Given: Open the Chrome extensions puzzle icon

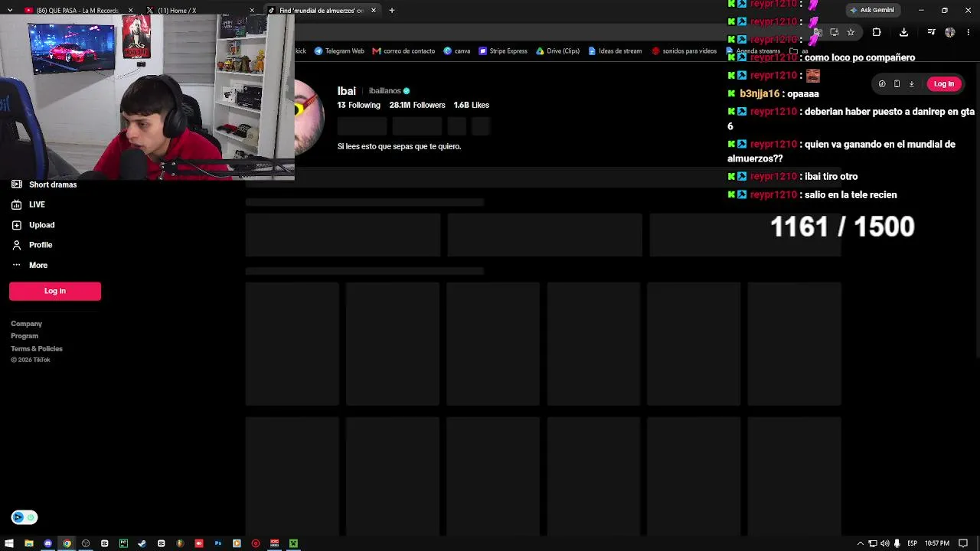Looking at the screenshot, I should click(877, 32).
